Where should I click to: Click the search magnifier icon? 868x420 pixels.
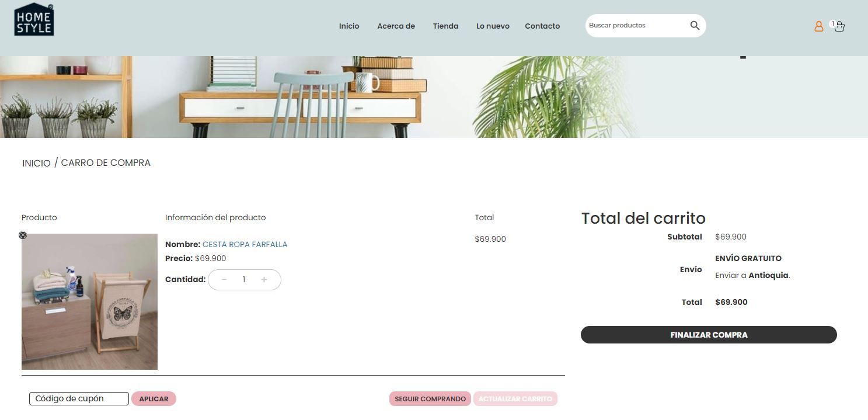pos(695,26)
